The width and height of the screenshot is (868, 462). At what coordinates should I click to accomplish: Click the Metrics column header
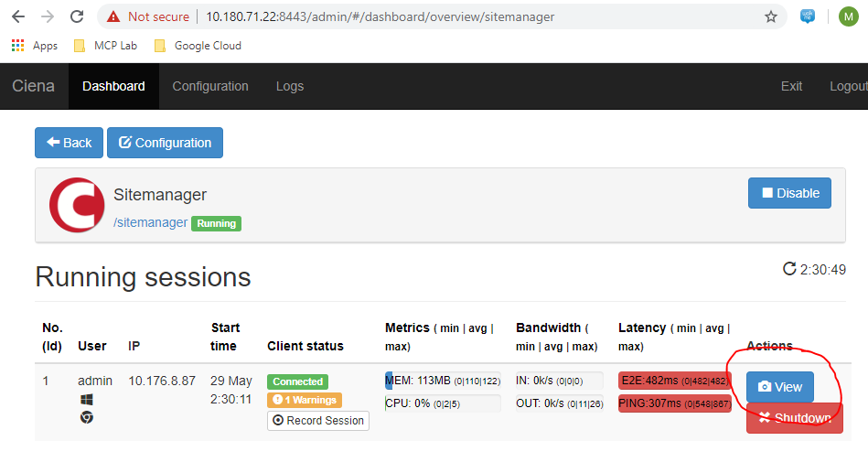click(440, 337)
